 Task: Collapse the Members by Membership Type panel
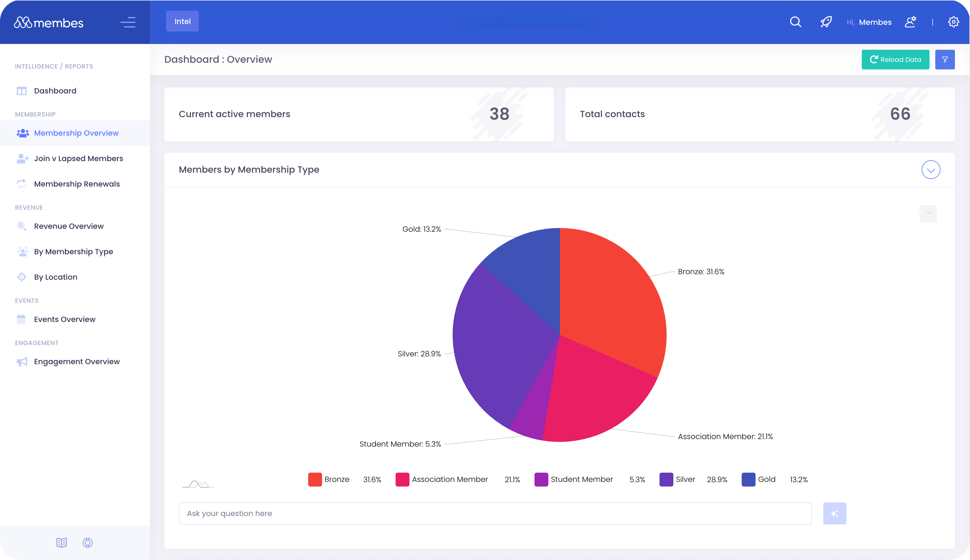(x=931, y=170)
